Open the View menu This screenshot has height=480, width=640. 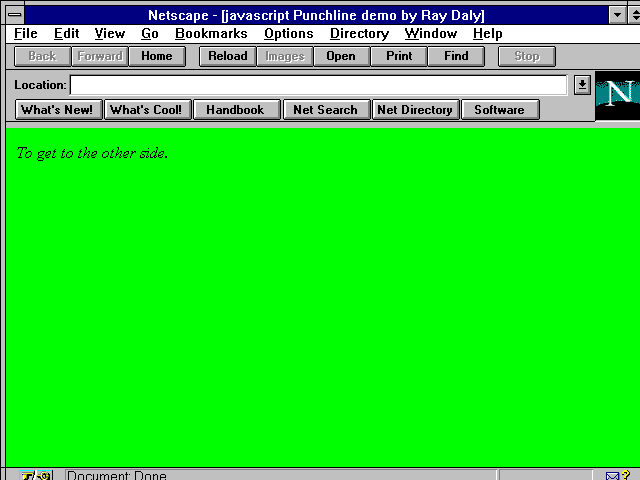[110, 33]
